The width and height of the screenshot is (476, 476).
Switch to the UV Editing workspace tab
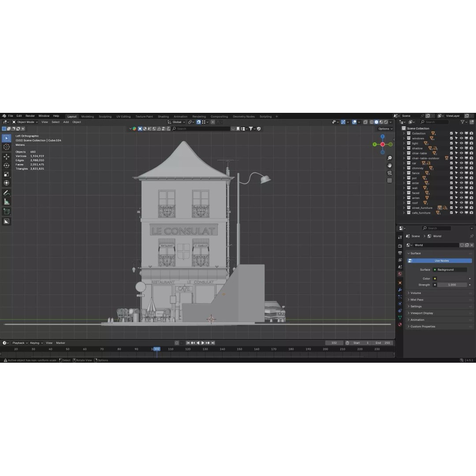[x=123, y=116]
